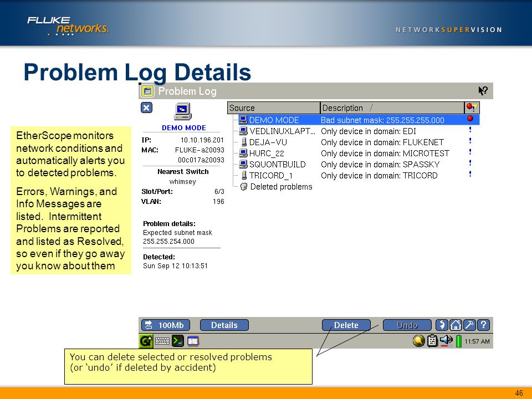This screenshot has width=532, height=399.
Task: Open the tools wrench icon
Action: (x=469, y=325)
